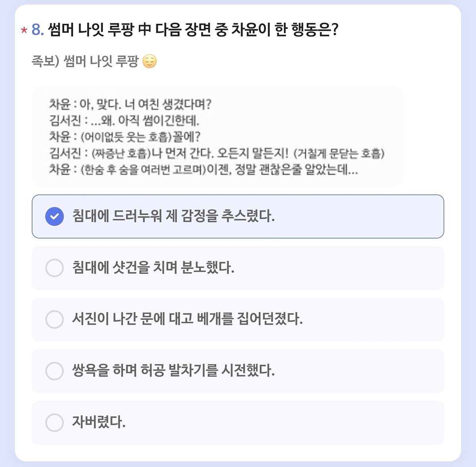Viewport: 476px width, 467px height.
Task: Click the stage direction '(거칠게 문닫는 호흡)'
Action: pyautogui.click(x=339, y=154)
